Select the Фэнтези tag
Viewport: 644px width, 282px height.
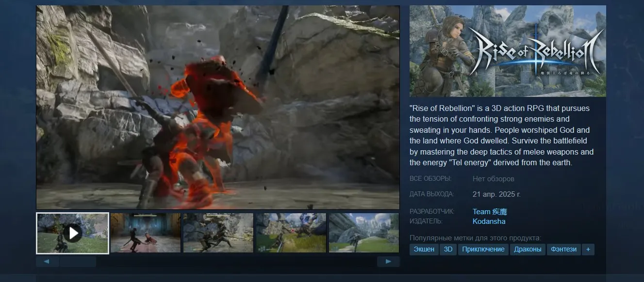(x=564, y=250)
